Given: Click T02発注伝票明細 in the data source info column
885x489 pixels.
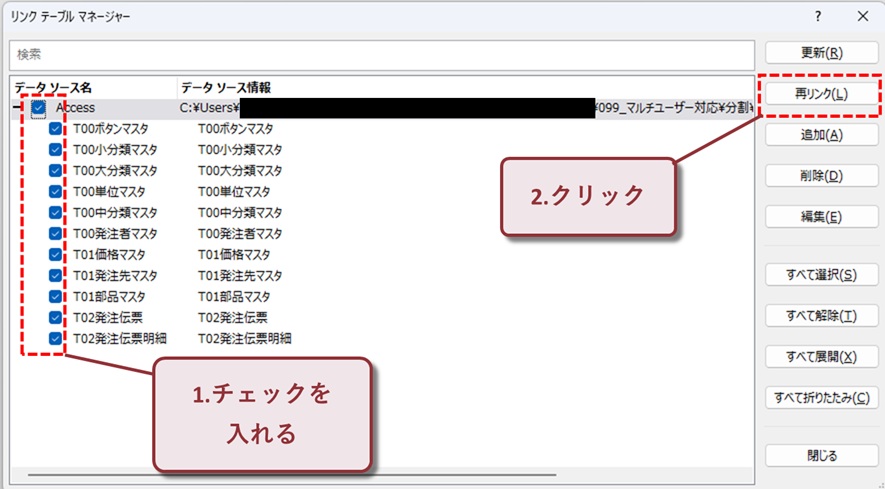Looking at the screenshot, I should click(244, 338).
